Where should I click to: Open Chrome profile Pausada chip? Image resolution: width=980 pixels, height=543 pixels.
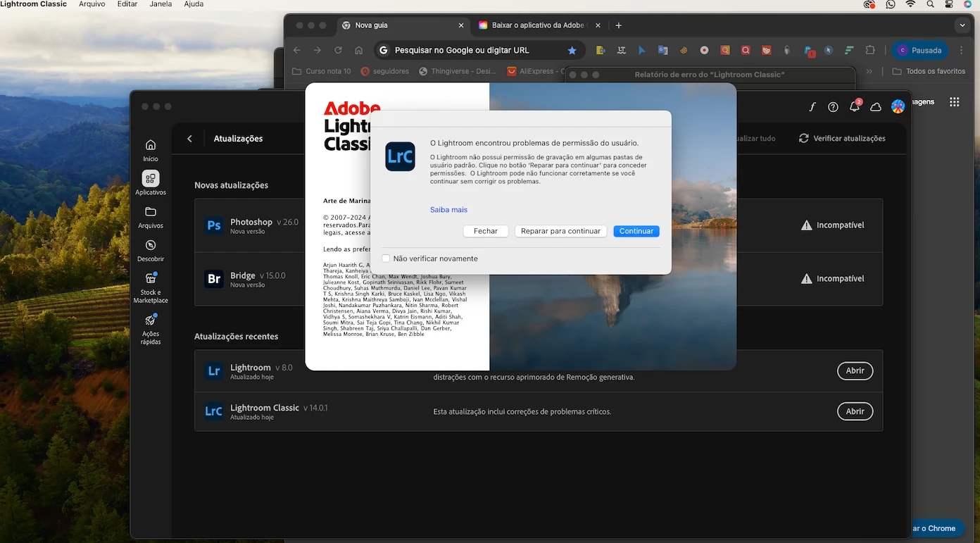point(920,50)
